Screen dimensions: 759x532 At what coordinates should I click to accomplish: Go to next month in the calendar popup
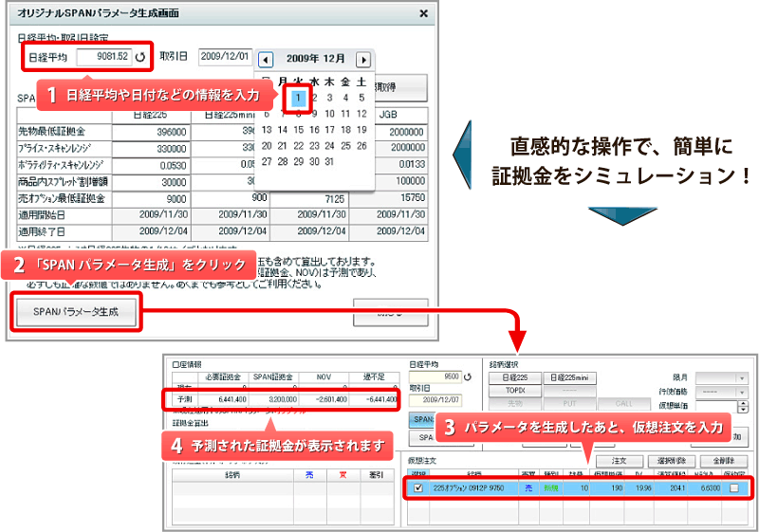(x=363, y=60)
